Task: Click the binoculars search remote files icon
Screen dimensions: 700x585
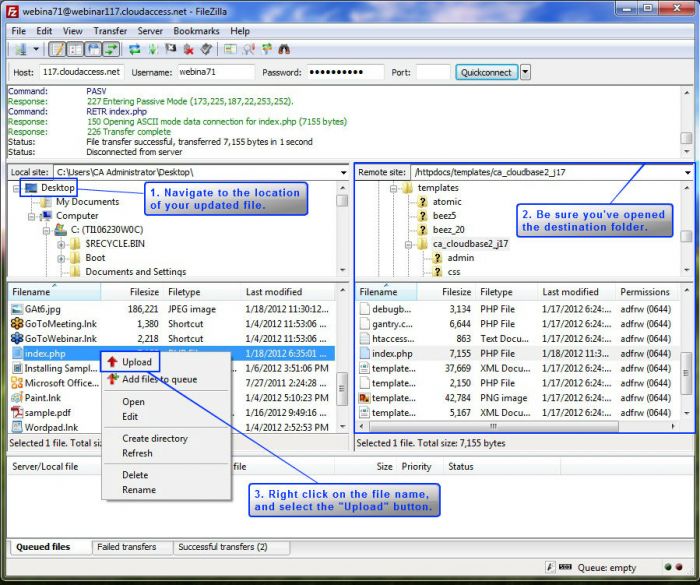Action: (284, 49)
